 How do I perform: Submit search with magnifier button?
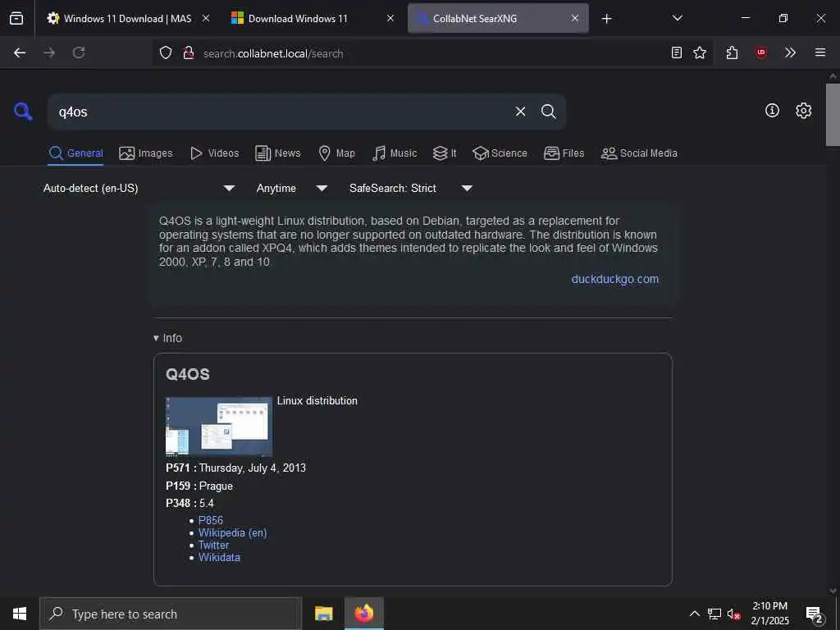click(548, 112)
